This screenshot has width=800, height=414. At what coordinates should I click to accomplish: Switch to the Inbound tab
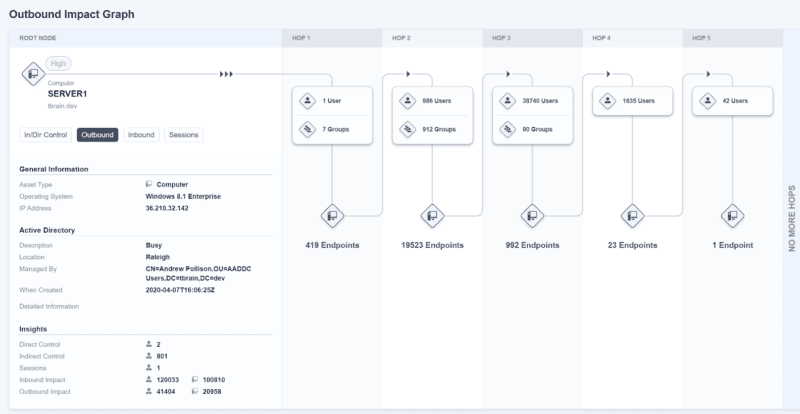coord(141,135)
